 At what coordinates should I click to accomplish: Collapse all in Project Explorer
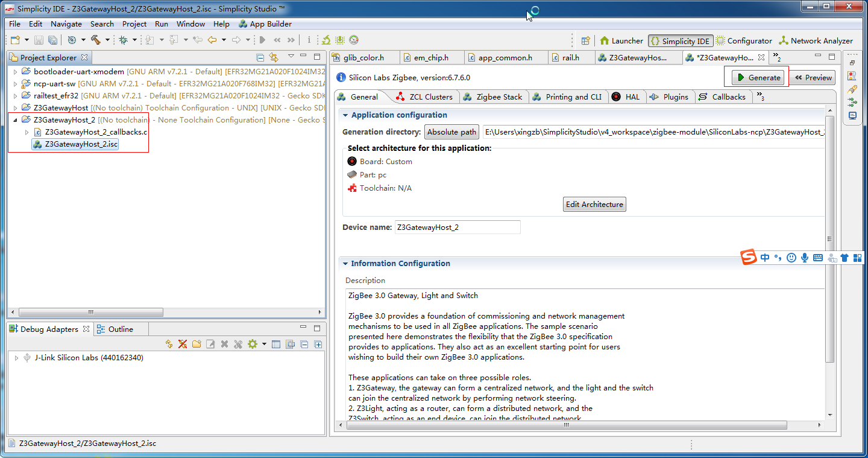[260, 57]
